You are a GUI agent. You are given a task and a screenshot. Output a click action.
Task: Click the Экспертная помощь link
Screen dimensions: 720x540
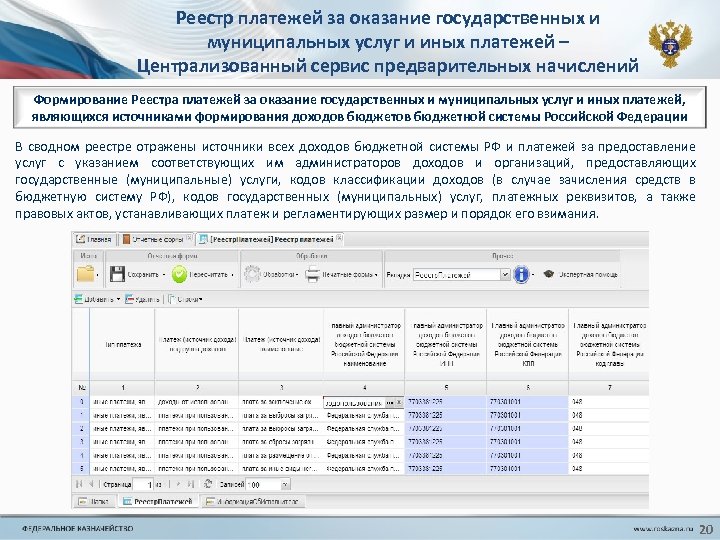[588, 275]
